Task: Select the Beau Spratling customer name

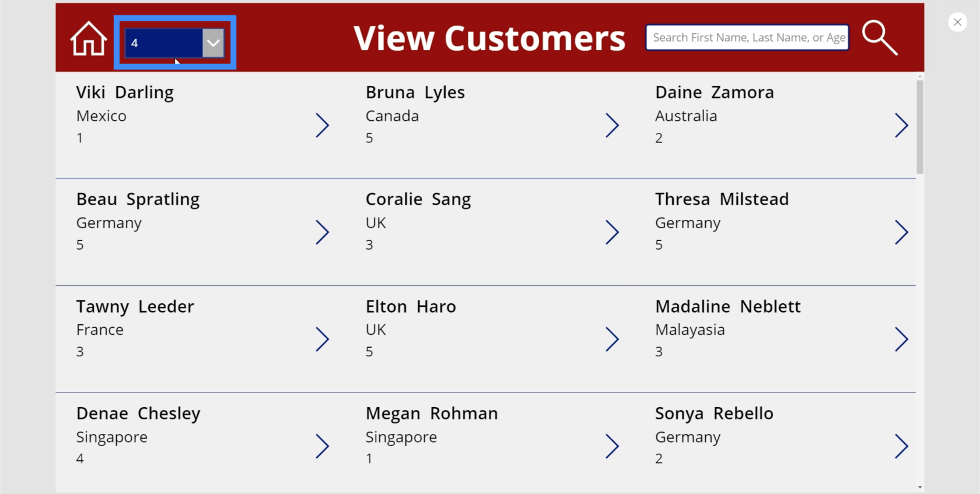Action: point(138,199)
